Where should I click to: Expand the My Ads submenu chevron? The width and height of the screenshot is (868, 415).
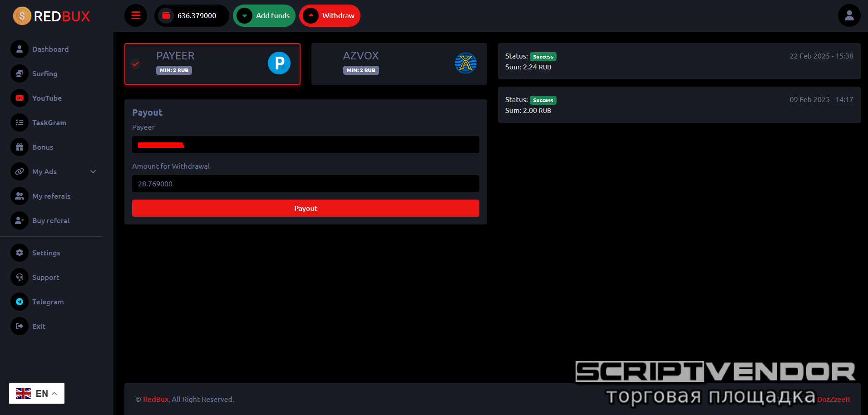(93, 171)
